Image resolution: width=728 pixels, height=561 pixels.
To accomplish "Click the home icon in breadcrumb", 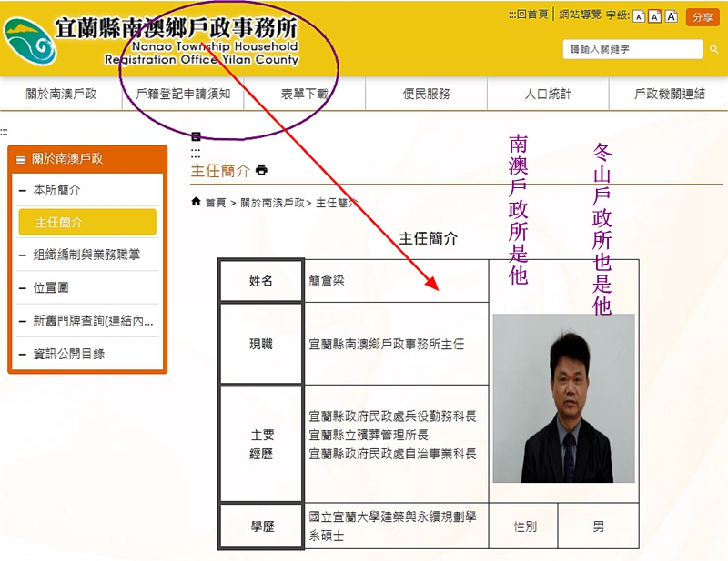I will coord(196,202).
